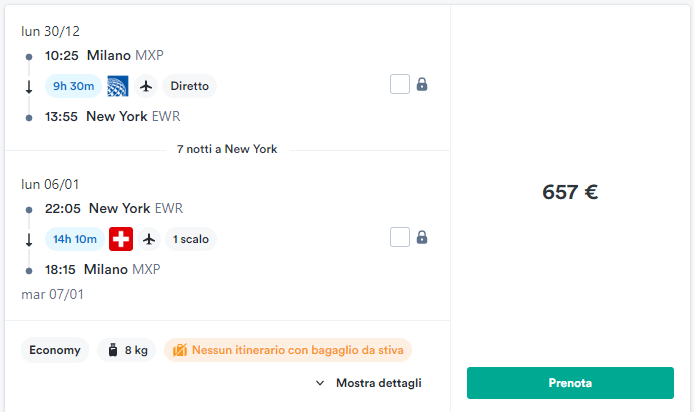Open the 1 scalo stopover badge
The image size is (694, 412).
[x=191, y=239]
